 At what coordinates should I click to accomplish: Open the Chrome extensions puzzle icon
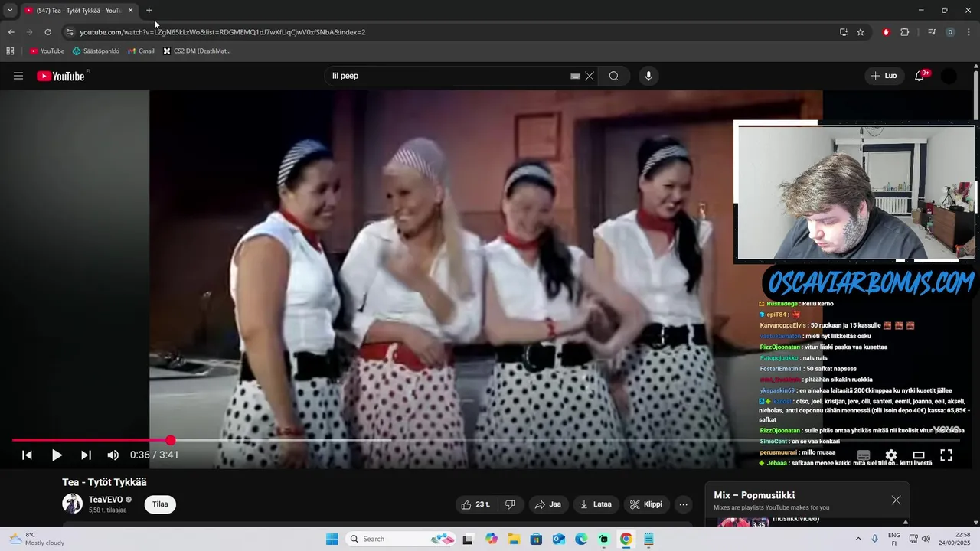pyautogui.click(x=905, y=32)
